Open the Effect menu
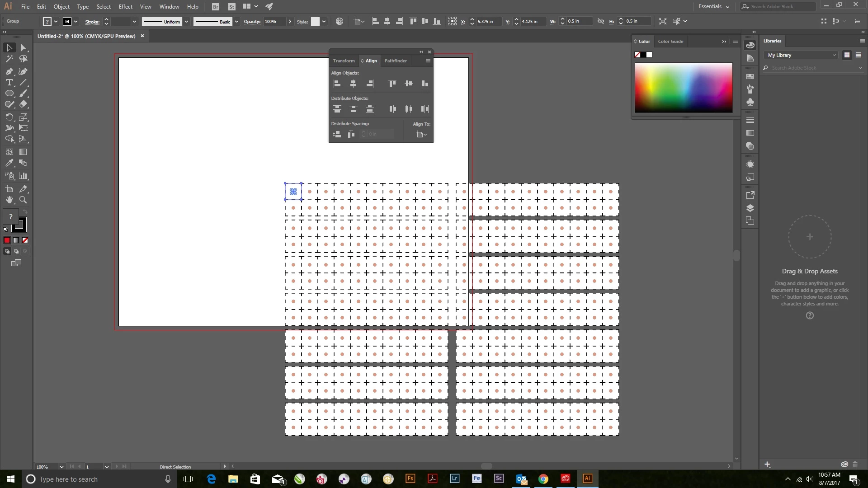Image resolution: width=868 pixels, height=488 pixels. (125, 7)
